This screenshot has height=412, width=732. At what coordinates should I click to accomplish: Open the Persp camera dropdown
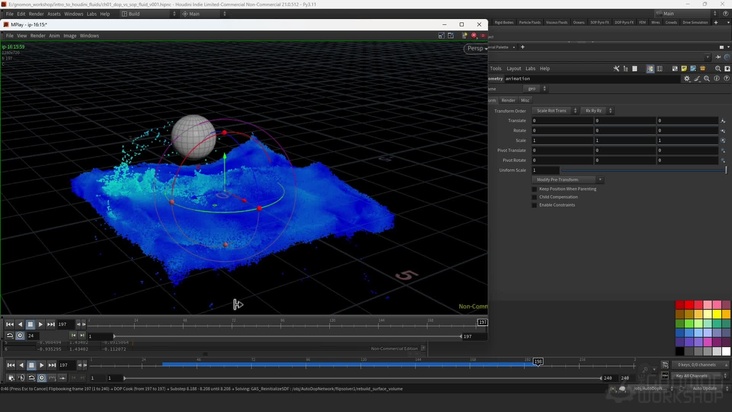pyautogui.click(x=476, y=48)
